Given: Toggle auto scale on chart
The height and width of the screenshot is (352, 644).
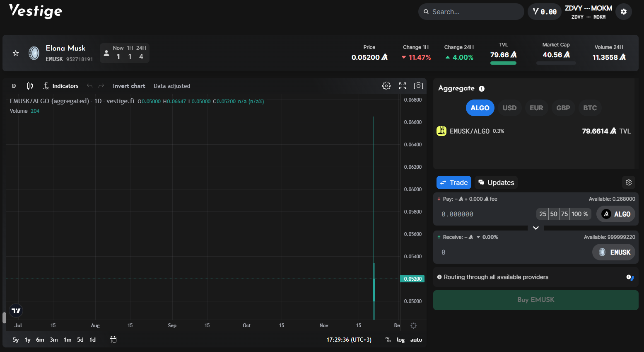Looking at the screenshot, I should (416, 340).
